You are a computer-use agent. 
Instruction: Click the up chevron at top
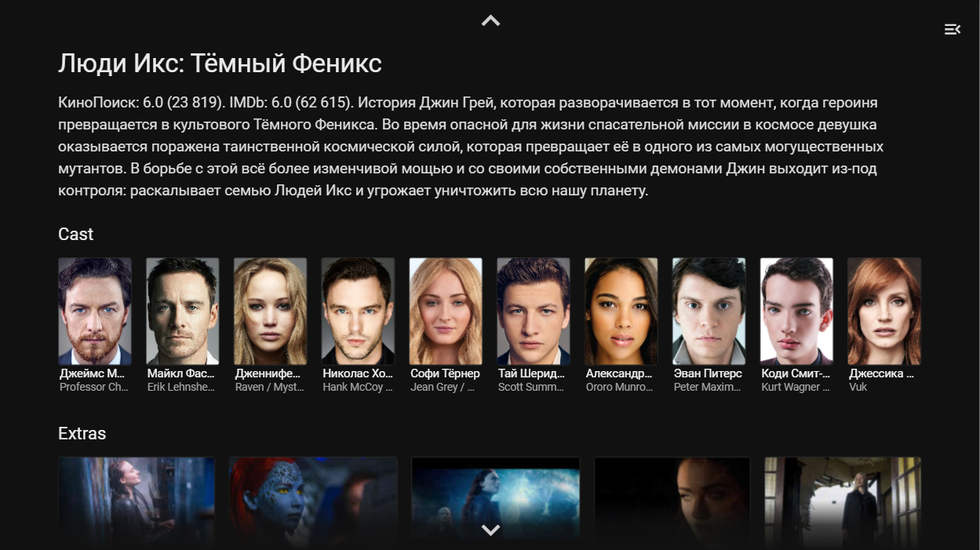(x=490, y=21)
